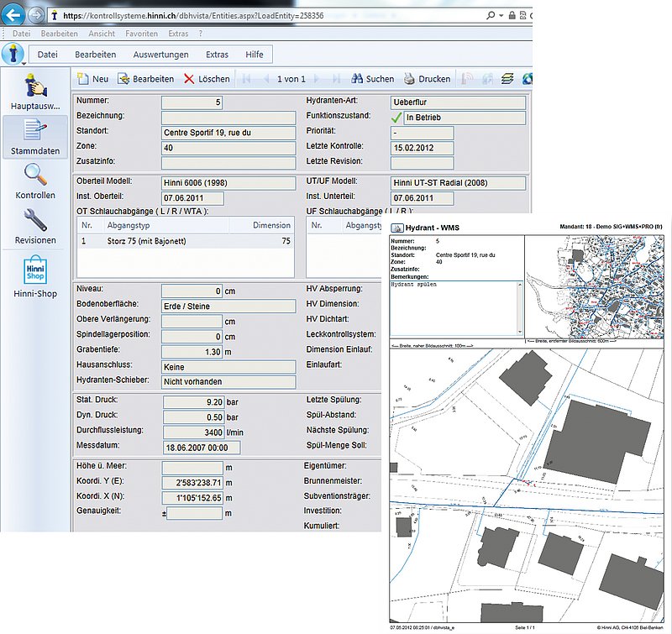
Task: Click the Oberteil Modell field Hinni 6006
Action: 228,183
